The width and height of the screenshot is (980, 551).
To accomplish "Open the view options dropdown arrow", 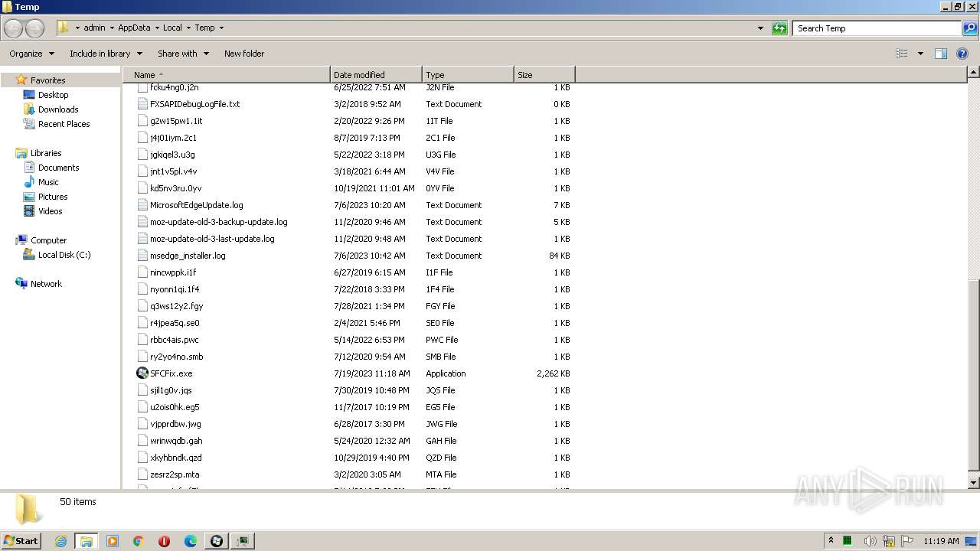I will click(920, 54).
